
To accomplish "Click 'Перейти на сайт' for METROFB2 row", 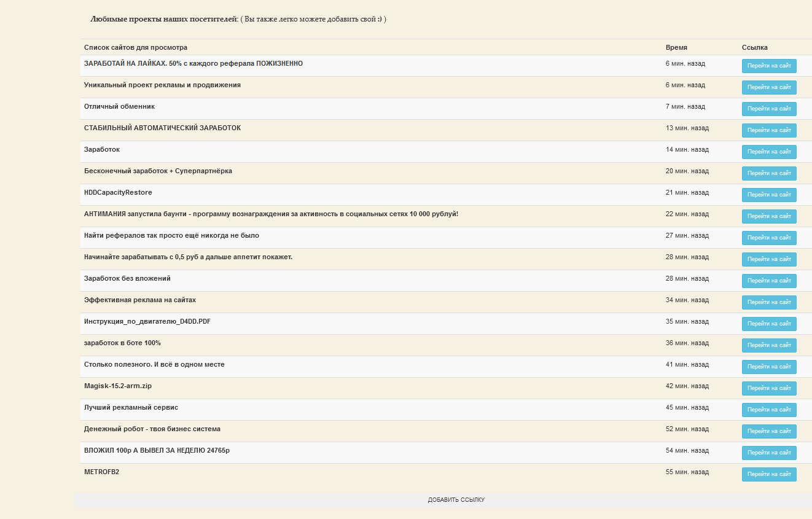I will tap(769, 474).
